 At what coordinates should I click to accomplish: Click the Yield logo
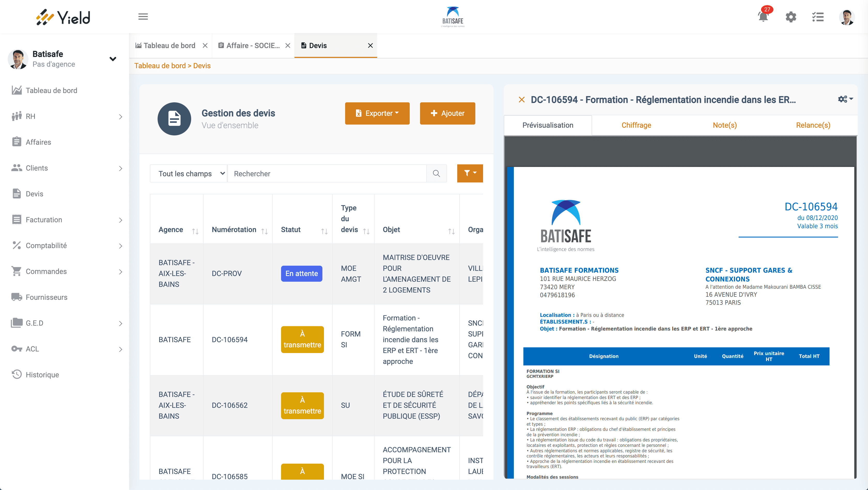(63, 17)
